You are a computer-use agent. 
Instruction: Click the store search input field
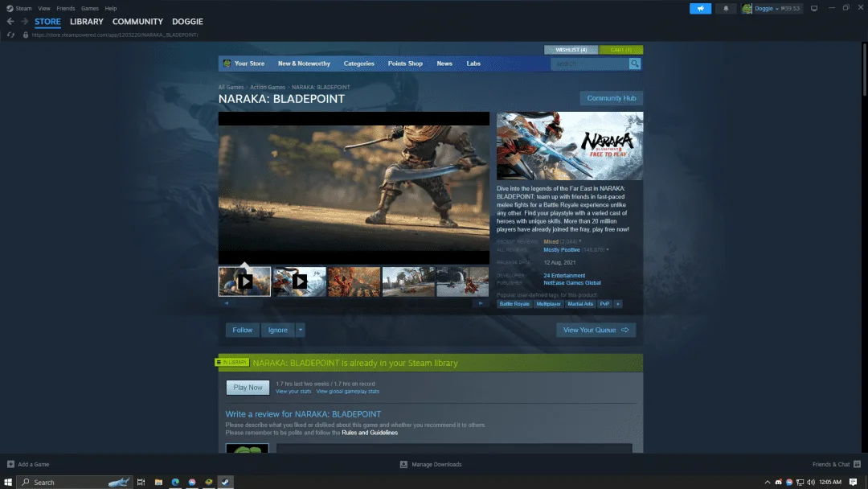coord(590,64)
